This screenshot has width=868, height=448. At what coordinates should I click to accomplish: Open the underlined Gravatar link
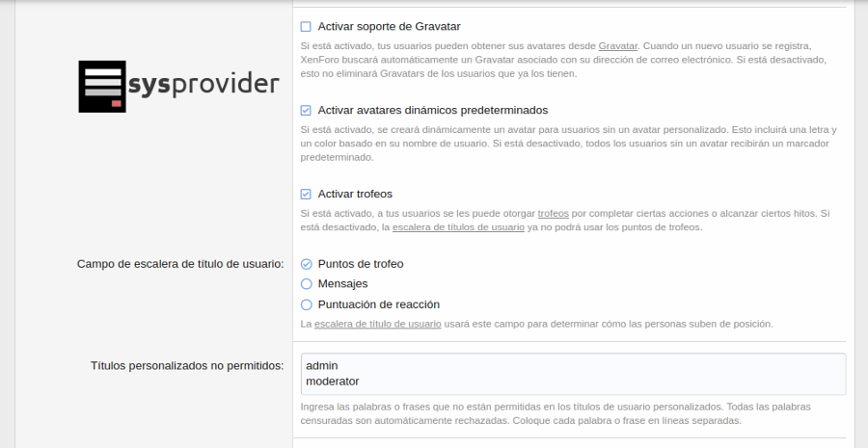tap(617, 45)
